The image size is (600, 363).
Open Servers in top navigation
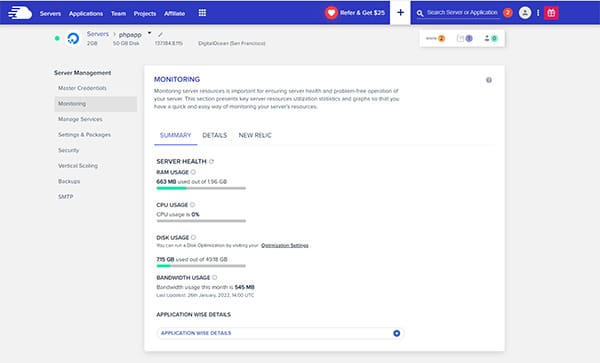point(50,13)
